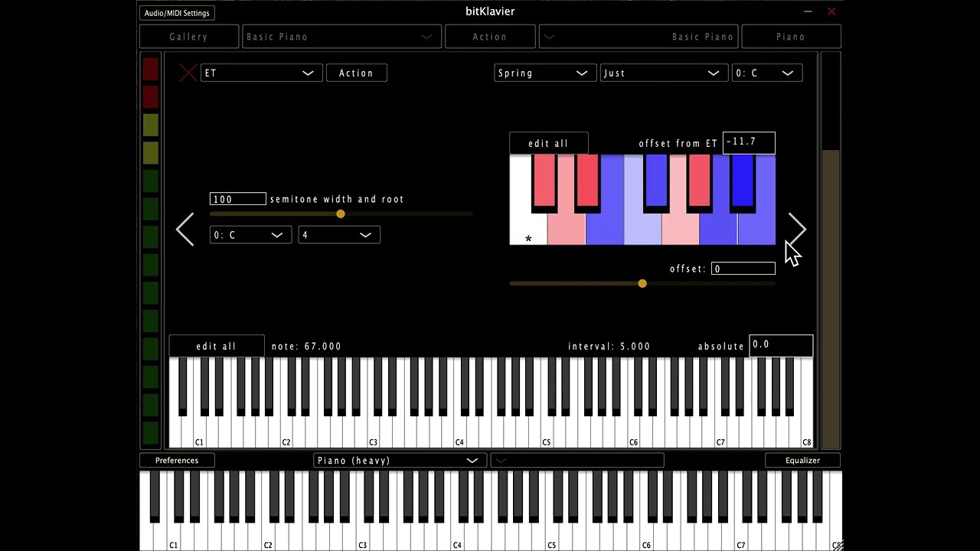Click the C5 key on bottom keyboard
980x551 pixels.
pos(550,536)
